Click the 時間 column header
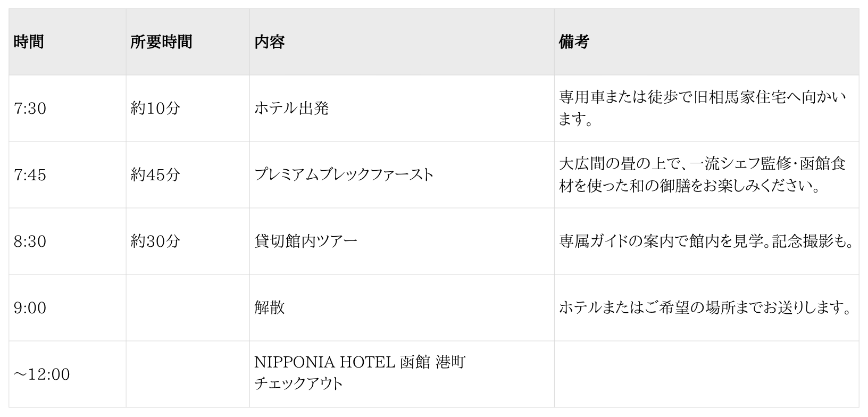Screen dimensions: 868x417 tap(29, 41)
